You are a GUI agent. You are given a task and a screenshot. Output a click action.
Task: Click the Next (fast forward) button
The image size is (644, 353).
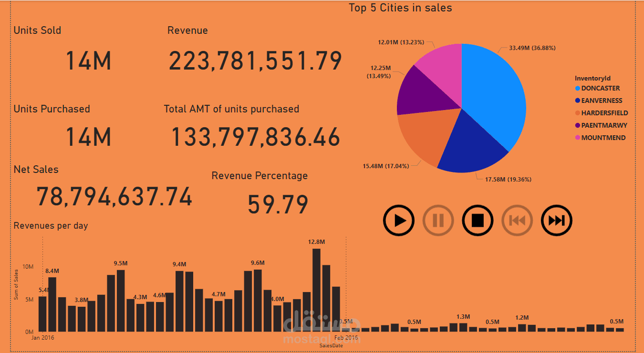(556, 220)
